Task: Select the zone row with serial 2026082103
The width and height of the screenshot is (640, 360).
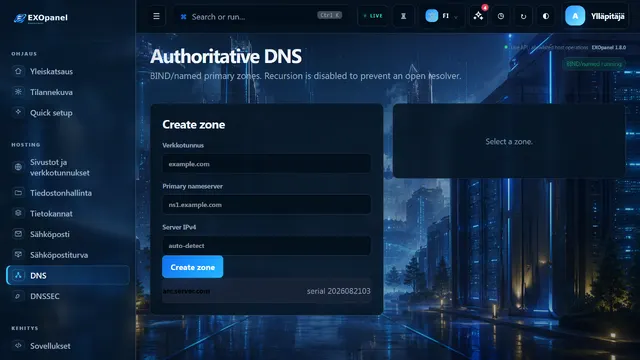Action: (x=267, y=291)
